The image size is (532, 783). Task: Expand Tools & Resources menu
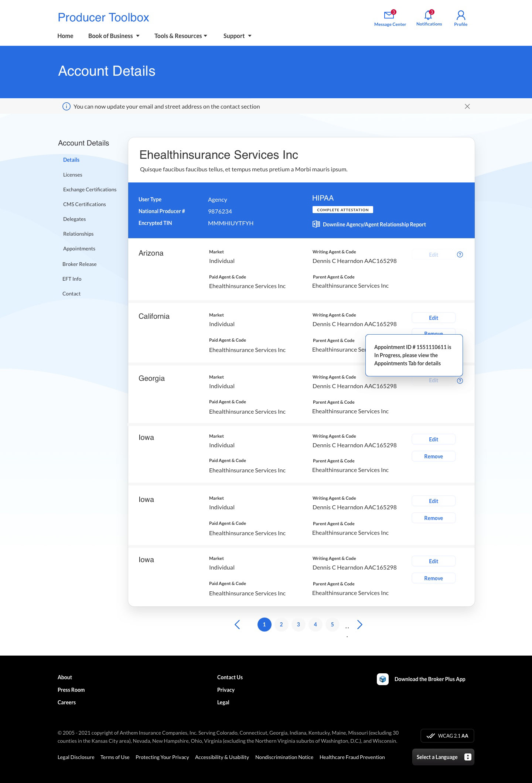pyautogui.click(x=181, y=36)
